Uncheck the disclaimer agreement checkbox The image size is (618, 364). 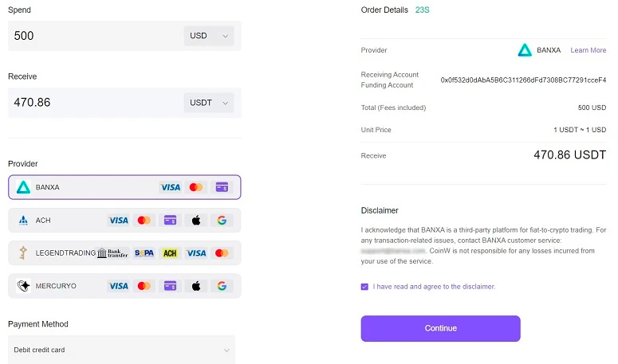click(364, 287)
